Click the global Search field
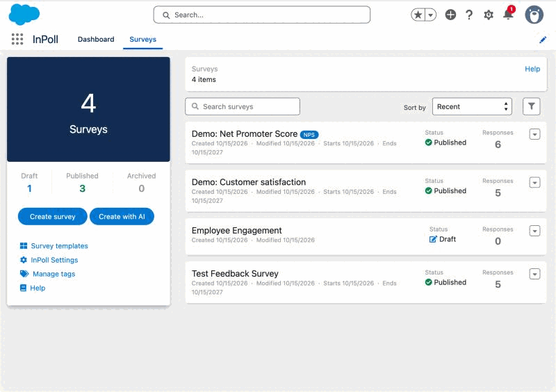 click(262, 15)
